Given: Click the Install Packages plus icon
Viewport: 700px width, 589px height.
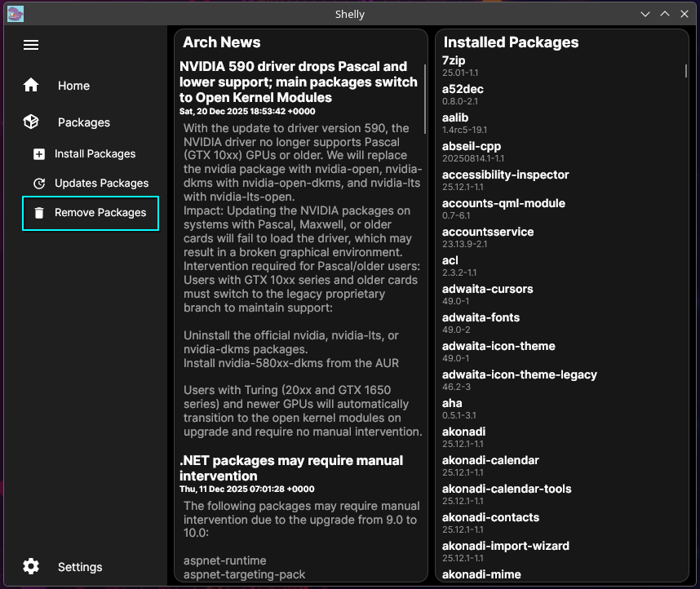Looking at the screenshot, I should (39, 154).
